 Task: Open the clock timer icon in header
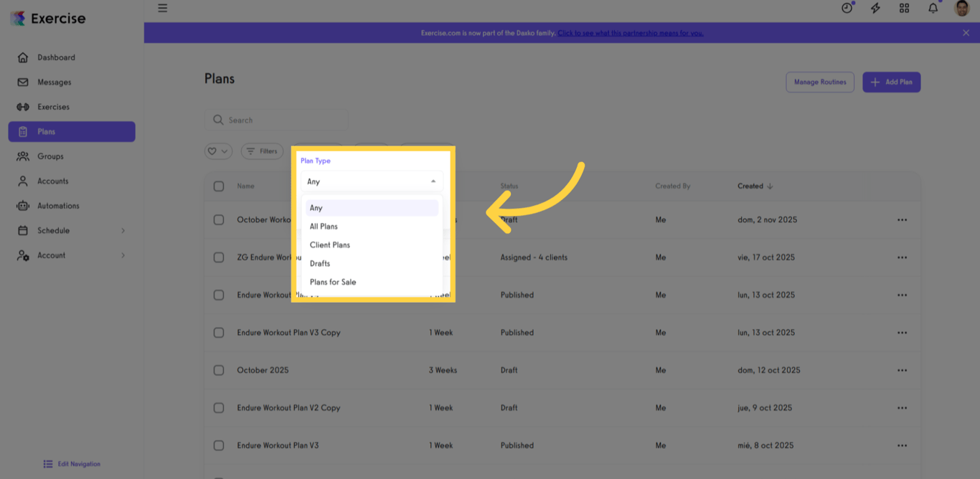coord(847,8)
